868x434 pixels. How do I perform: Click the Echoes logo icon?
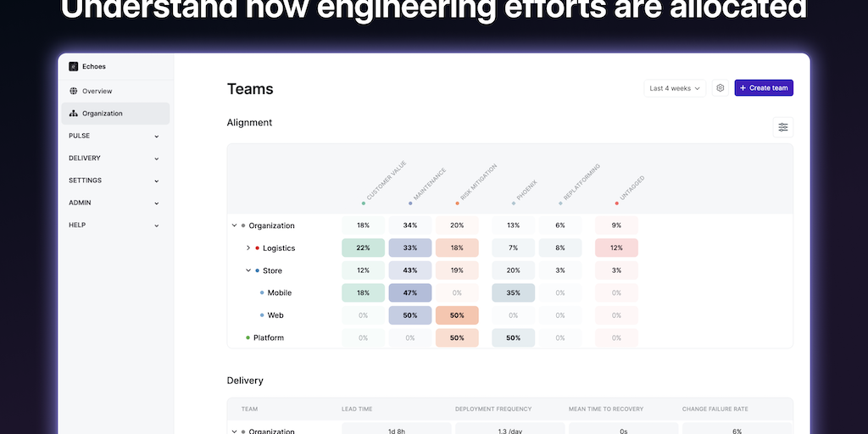click(74, 66)
